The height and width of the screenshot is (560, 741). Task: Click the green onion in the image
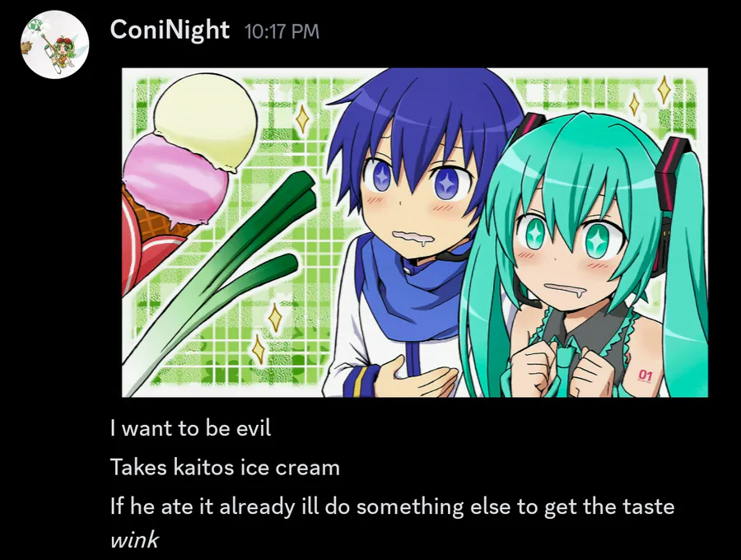(x=217, y=283)
